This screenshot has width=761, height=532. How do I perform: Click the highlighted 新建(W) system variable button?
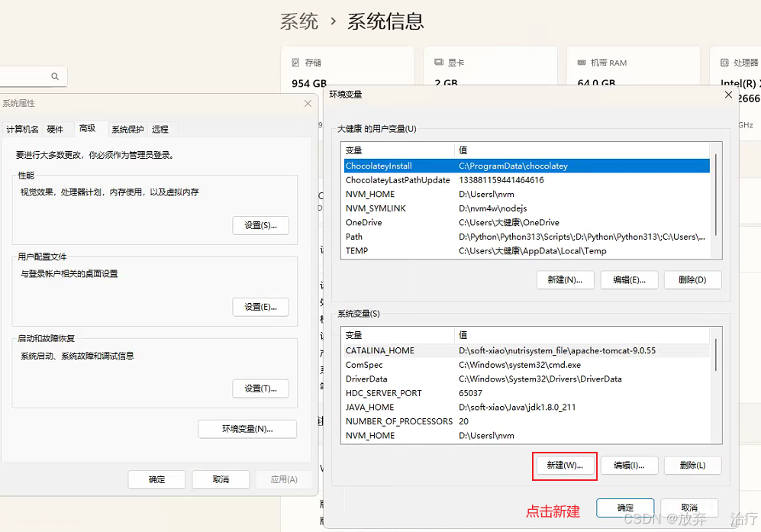point(564,466)
